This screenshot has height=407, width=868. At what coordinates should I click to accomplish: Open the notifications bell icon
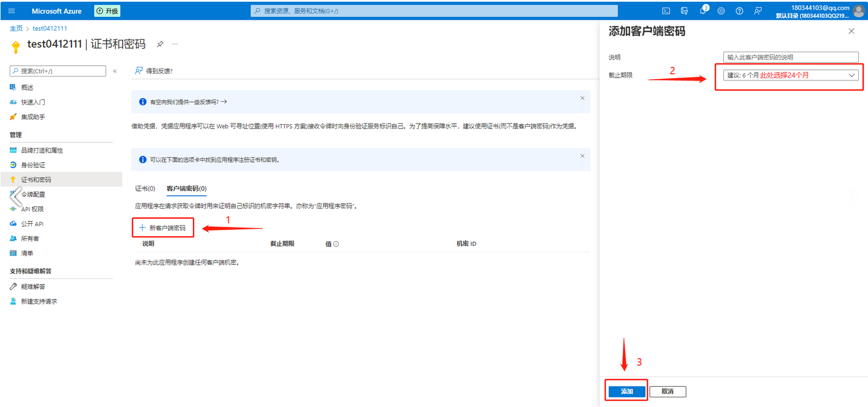pos(703,11)
